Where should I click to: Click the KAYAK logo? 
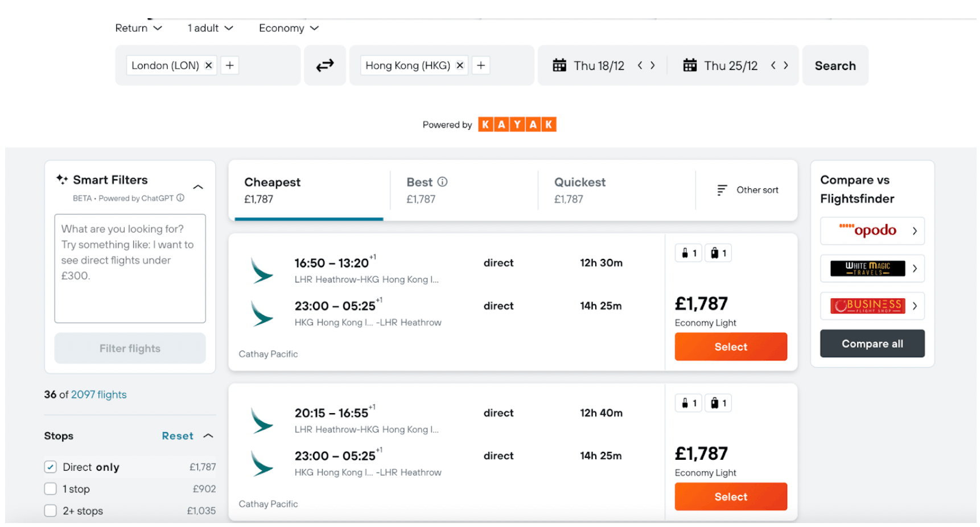coord(517,124)
